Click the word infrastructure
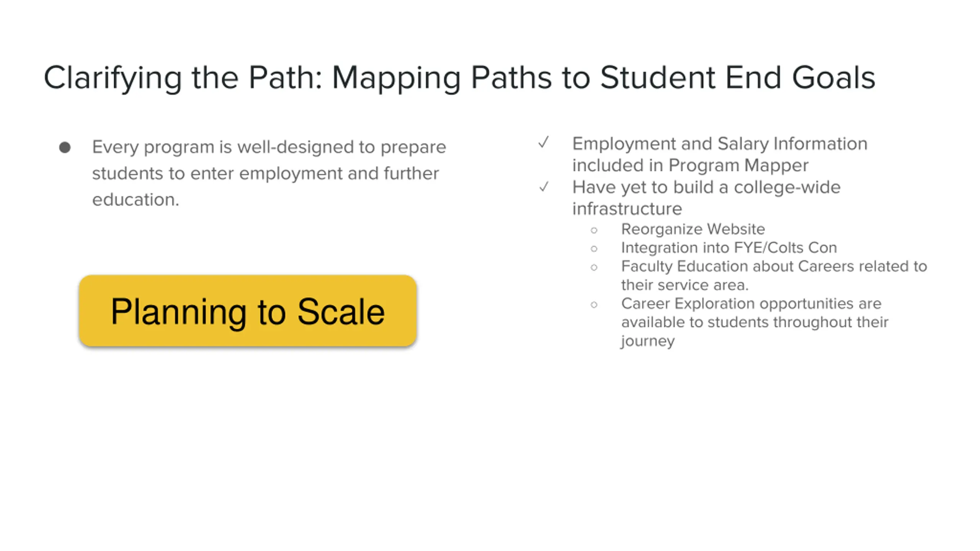 (x=627, y=209)
